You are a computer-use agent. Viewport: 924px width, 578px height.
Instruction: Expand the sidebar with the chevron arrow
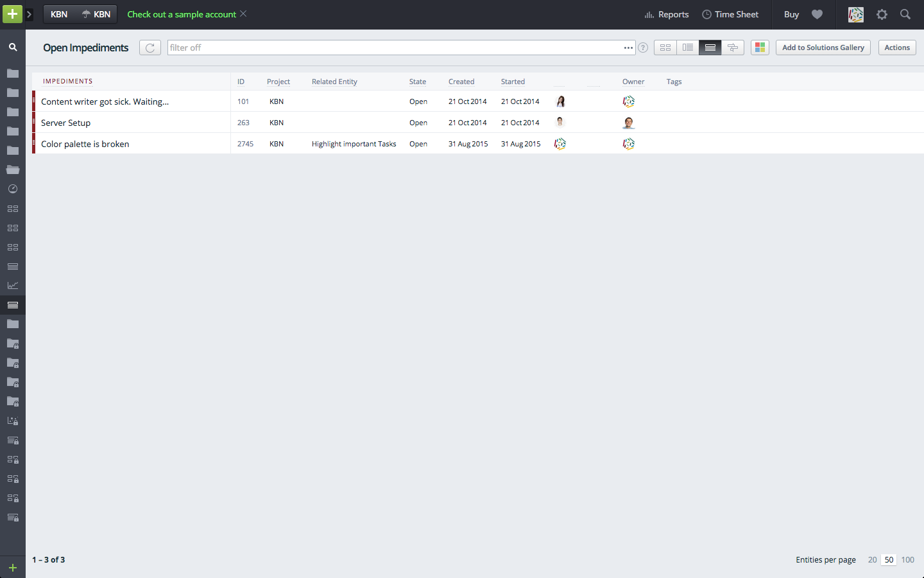coord(29,13)
